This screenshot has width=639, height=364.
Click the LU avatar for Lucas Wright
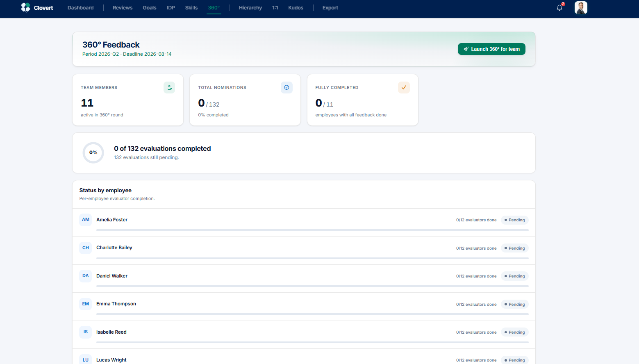[85, 360]
